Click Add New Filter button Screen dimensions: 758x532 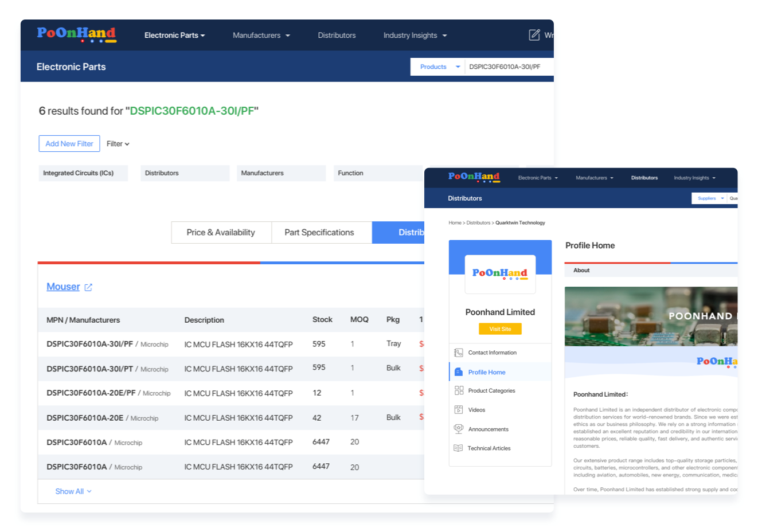(x=69, y=144)
